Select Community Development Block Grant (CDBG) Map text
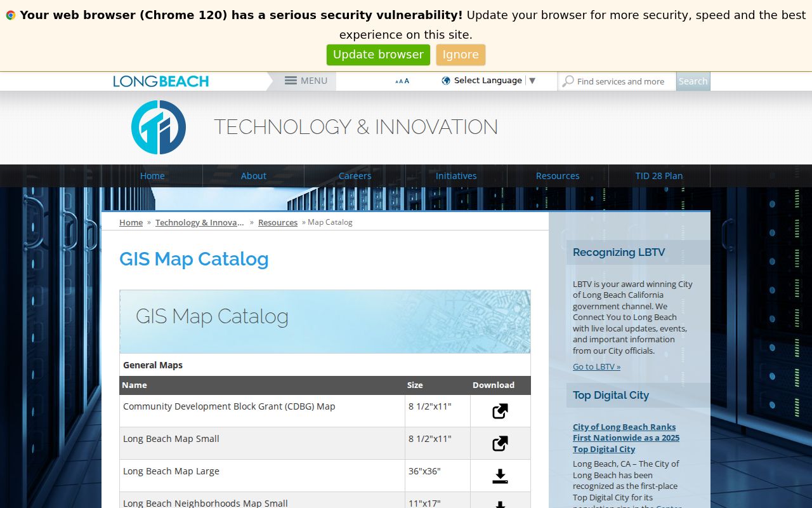The height and width of the screenshot is (508, 812). (x=229, y=406)
